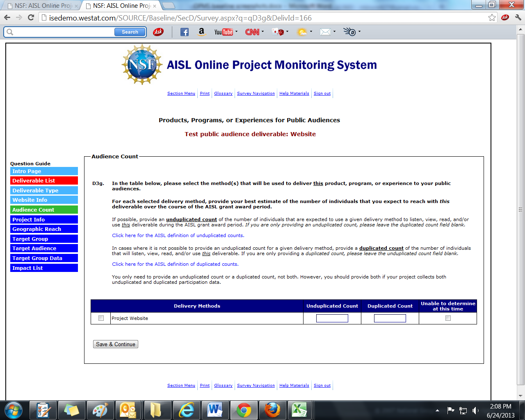Open the CNN toolbar dropdown arrow
Viewport: 525px width, 420px height.
coord(262,32)
